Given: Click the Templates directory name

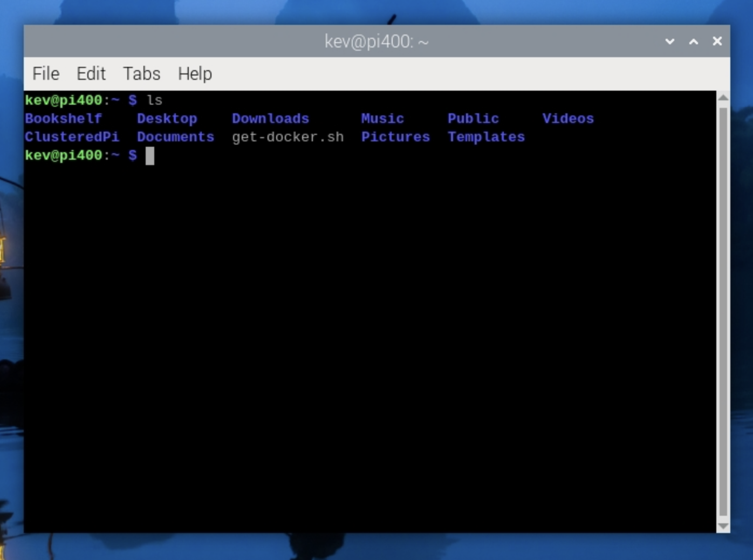Looking at the screenshot, I should [x=486, y=138].
